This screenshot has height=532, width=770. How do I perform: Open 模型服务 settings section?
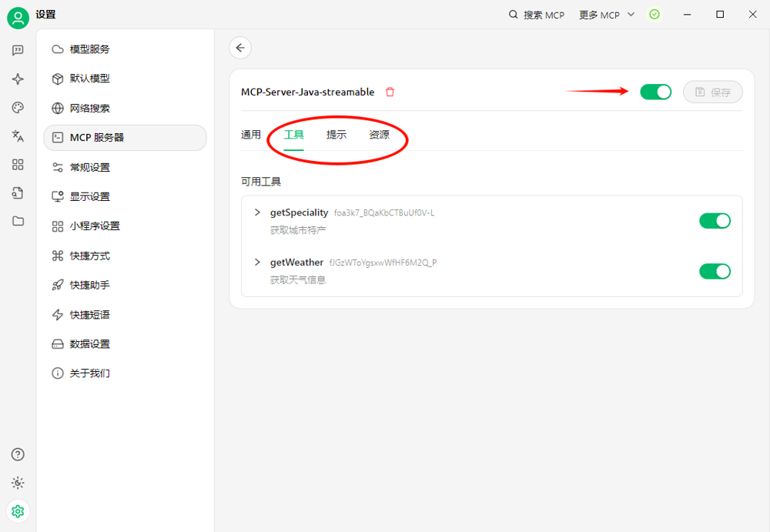click(89, 49)
